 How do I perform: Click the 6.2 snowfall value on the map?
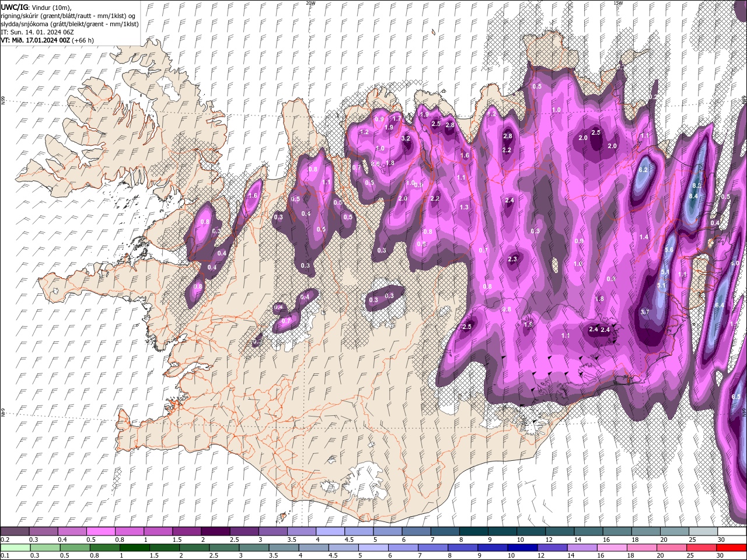pyautogui.click(x=644, y=170)
